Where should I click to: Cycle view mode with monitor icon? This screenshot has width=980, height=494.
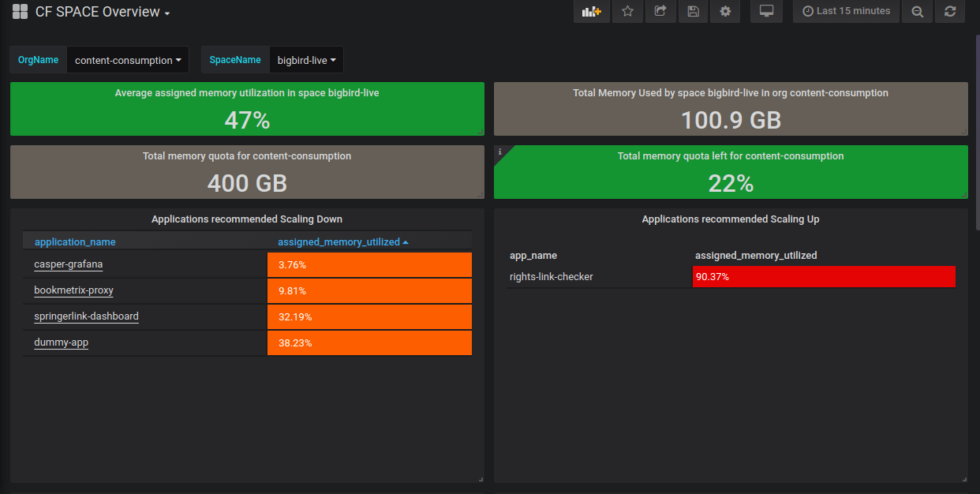(765, 11)
